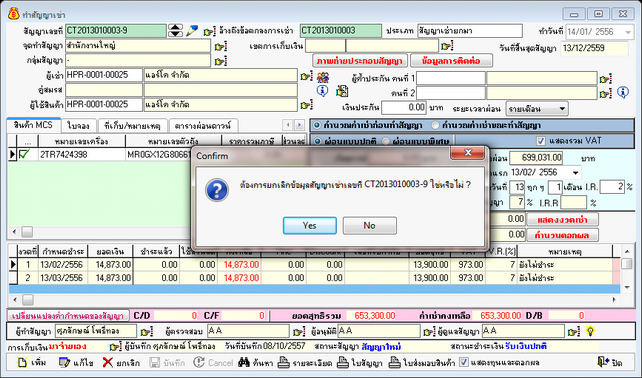Click the binoculars ค้นหา search icon

click(x=244, y=362)
